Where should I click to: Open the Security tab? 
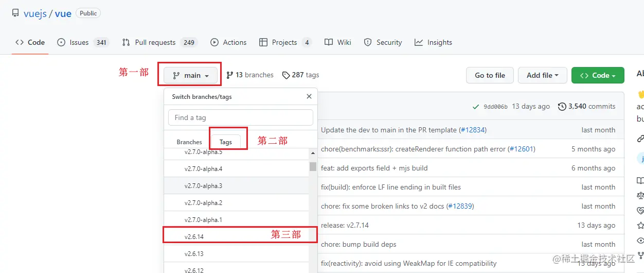pos(383,42)
